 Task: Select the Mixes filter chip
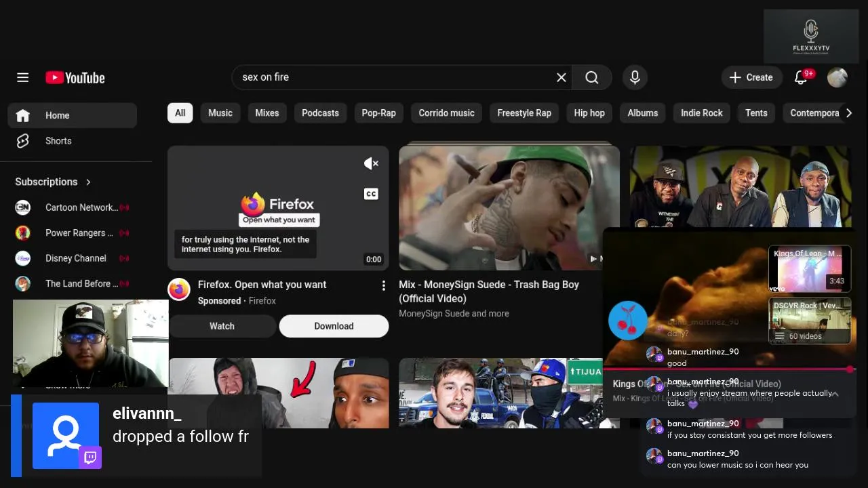[267, 113]
